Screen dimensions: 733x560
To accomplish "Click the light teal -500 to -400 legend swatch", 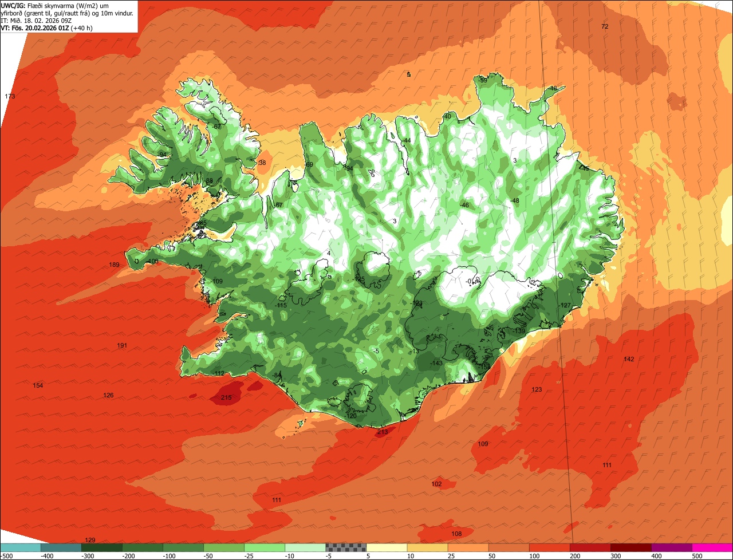I will click(21, 547).
